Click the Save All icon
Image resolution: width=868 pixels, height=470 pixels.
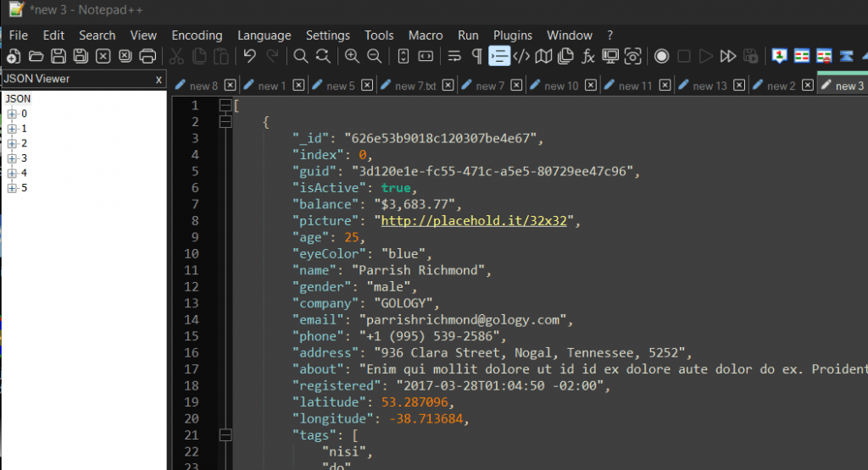click(81, 57)
